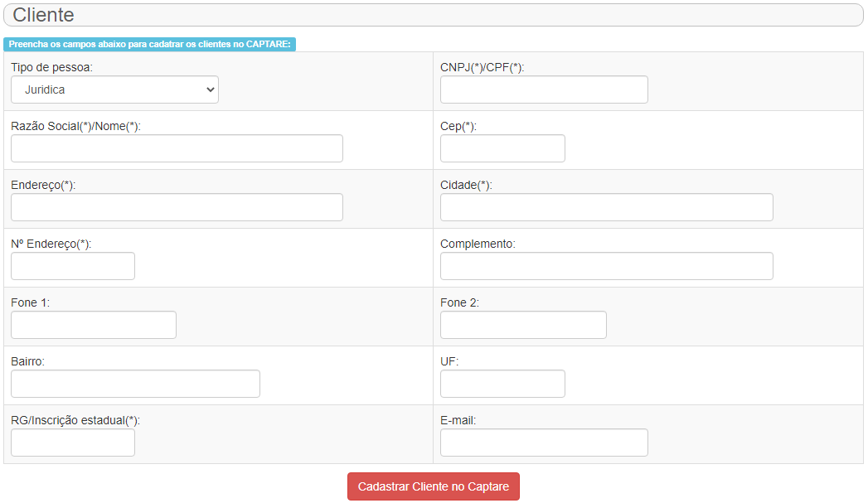Click the 'UF:' label
The image size is (868, 503).
449,361
